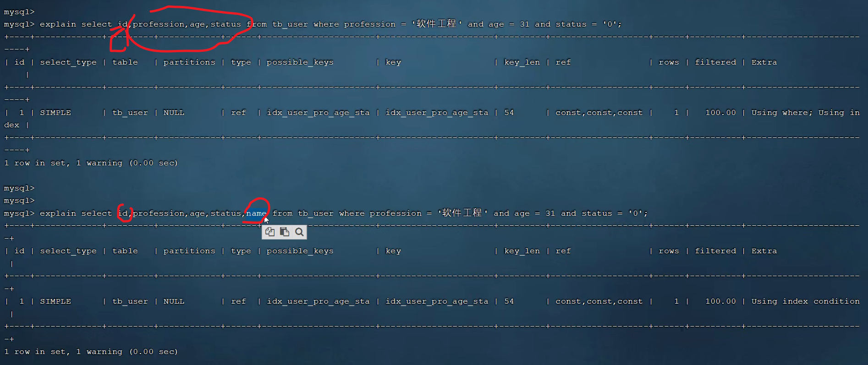Click 'const,const,const' in the second result row
The width and height of the screenshot is (868, 365).
599,301
